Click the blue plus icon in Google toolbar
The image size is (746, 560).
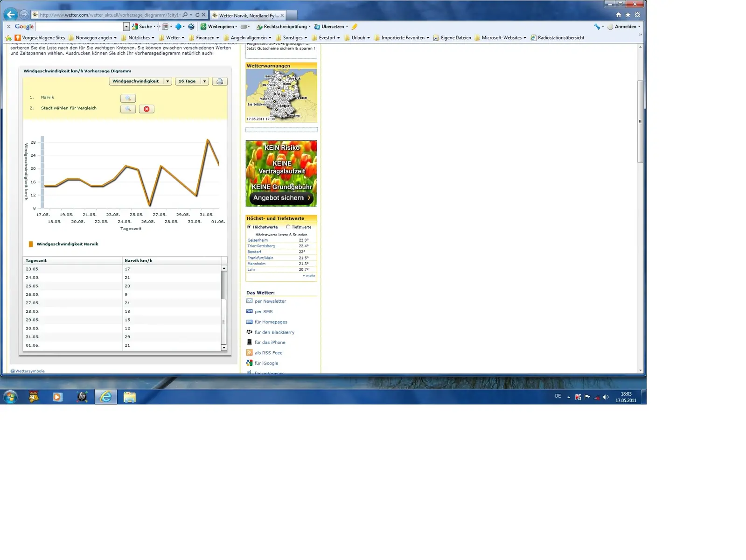(x=178, y=27)
